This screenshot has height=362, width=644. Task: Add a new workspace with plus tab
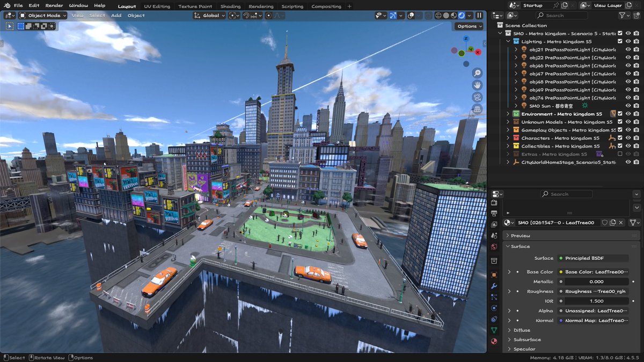coord(349,6)
